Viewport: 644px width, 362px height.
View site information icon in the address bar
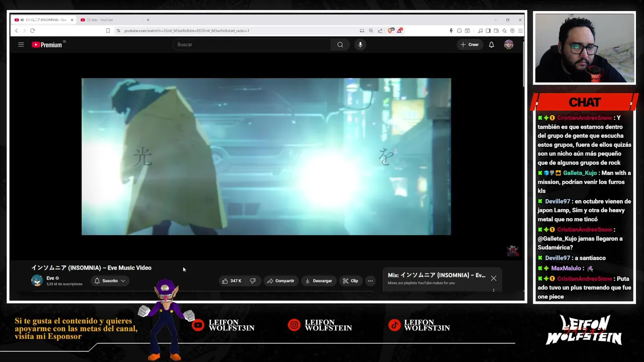[x=118, y=31]
